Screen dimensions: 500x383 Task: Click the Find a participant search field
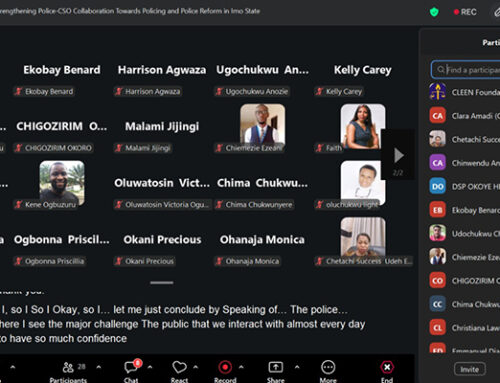click(x=466, y=70)
